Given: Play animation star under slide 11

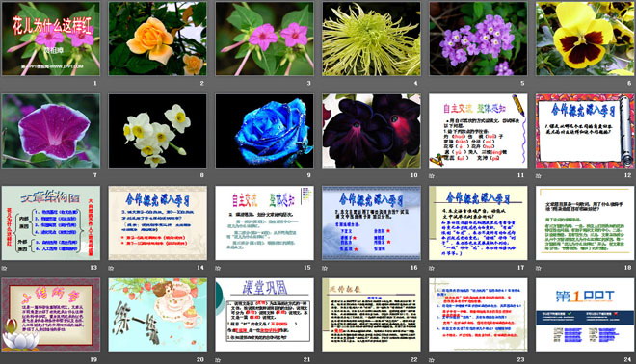Looking at the screenshot, I should (x=432, y=176).
